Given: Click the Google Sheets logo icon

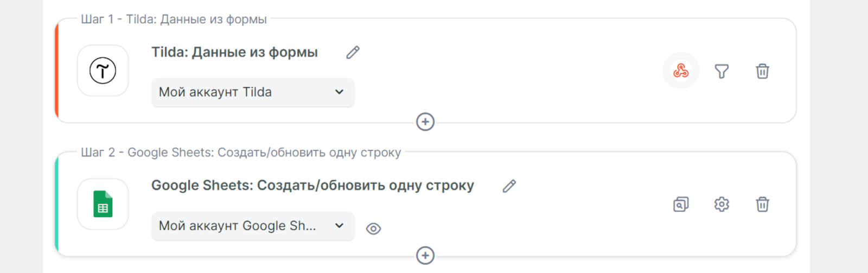Looking at the screenshot, I should (103, 204).
